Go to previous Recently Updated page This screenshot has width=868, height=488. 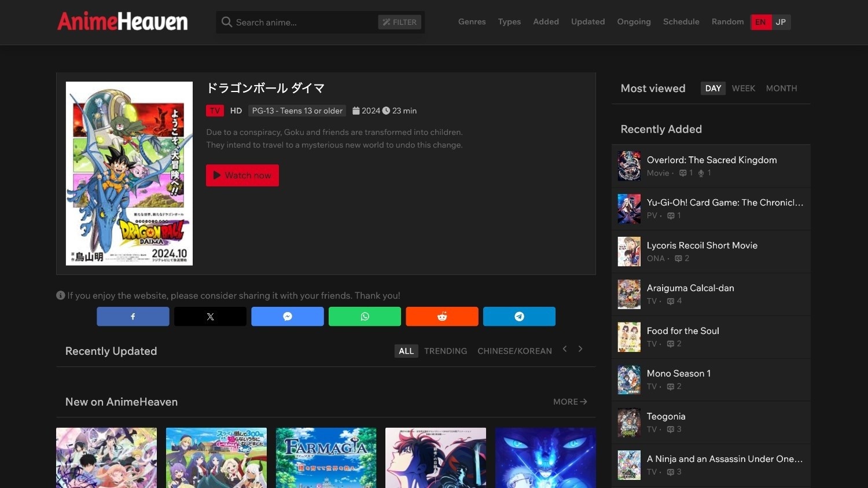tap(565, 349)
